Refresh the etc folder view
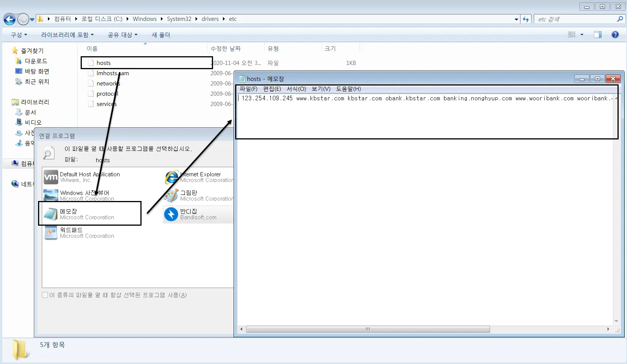The height and width of the screenshot is (364, 627). 526,19
